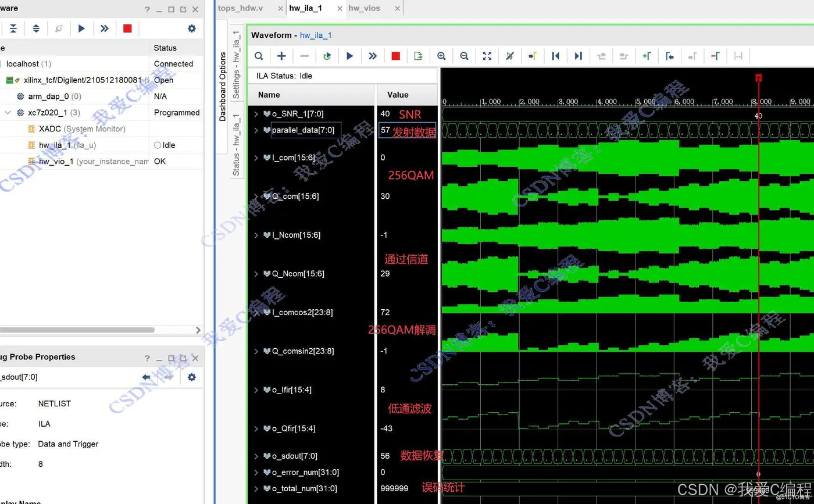Screen dimensions: 814x504
Task: Click the red cursor marker on timeline
Action: pyautogui.click(x=758, y=78)
